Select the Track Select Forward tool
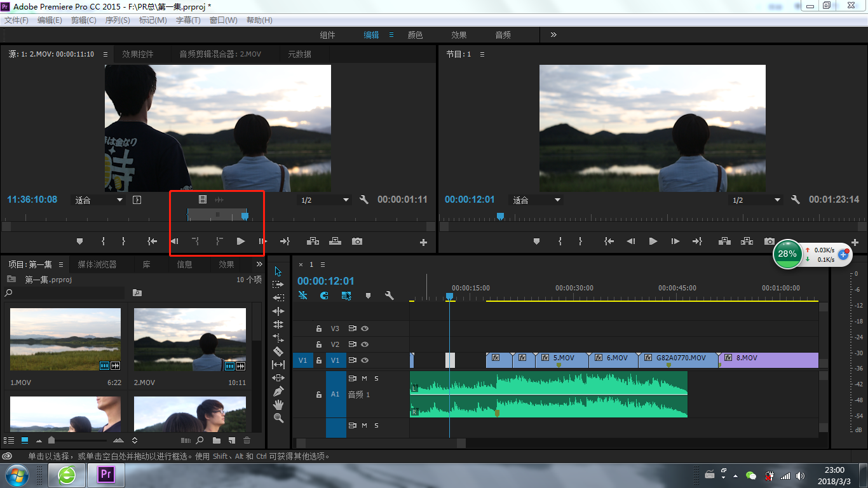 (x=278, y=285)
